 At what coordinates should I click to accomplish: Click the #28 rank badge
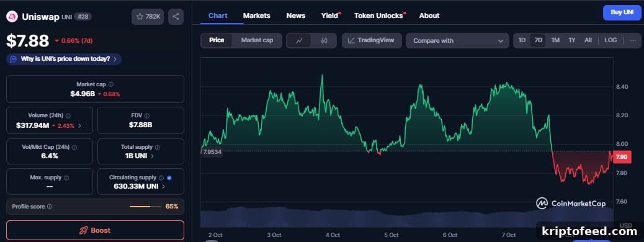pos(83,16)
